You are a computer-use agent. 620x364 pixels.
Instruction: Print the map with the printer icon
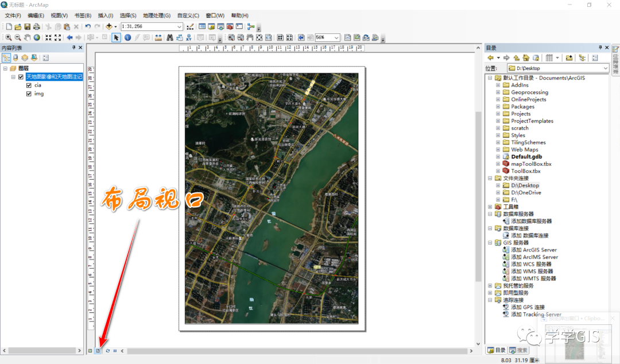coord(36,26)
